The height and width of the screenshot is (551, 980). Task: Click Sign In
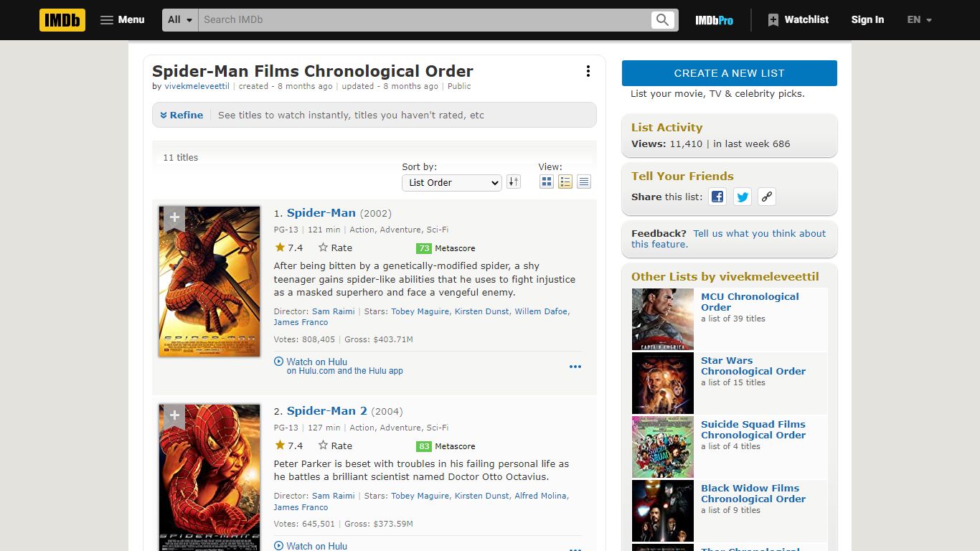(x=867, y=20)
